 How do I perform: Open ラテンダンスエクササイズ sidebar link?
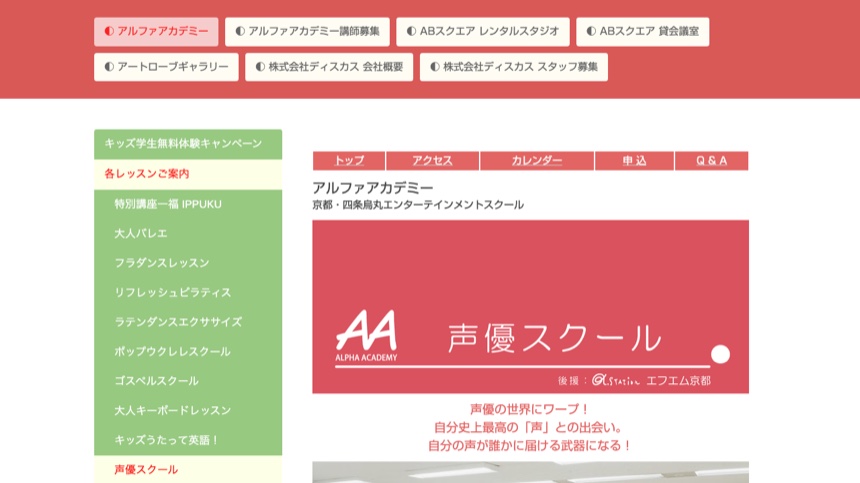tap(188, 322)
